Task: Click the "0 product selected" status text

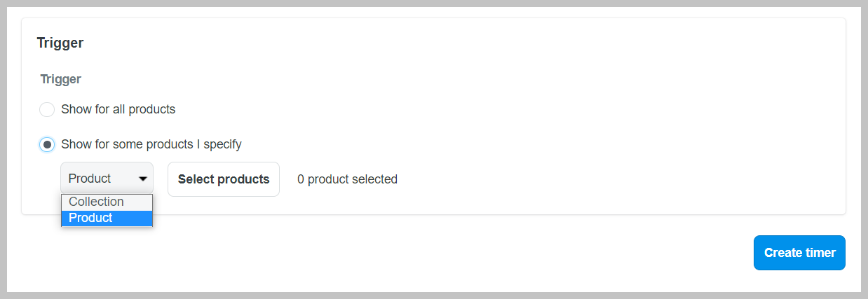Action: (347, 179)
